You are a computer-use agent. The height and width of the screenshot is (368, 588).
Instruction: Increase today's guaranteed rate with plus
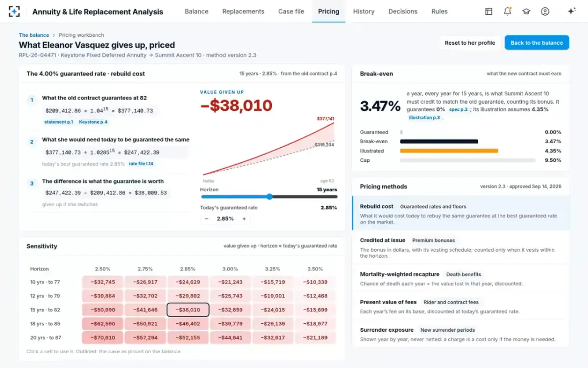(244, 219)
